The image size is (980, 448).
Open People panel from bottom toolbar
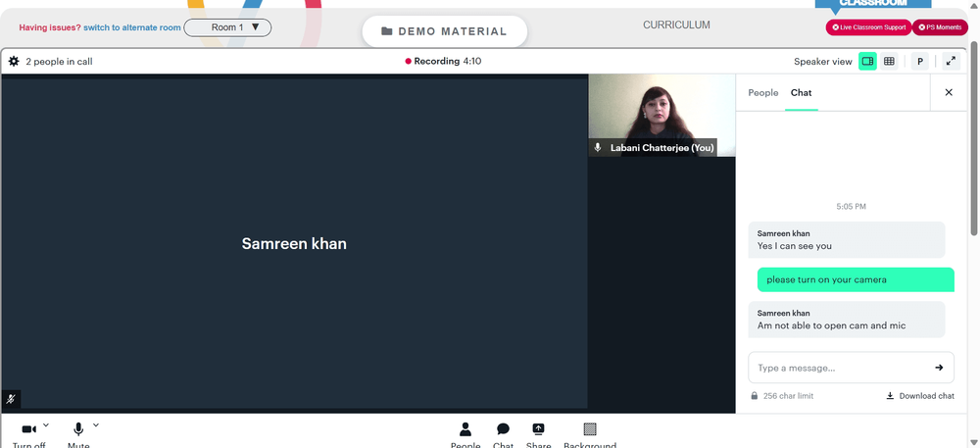[x=465, y=435]
